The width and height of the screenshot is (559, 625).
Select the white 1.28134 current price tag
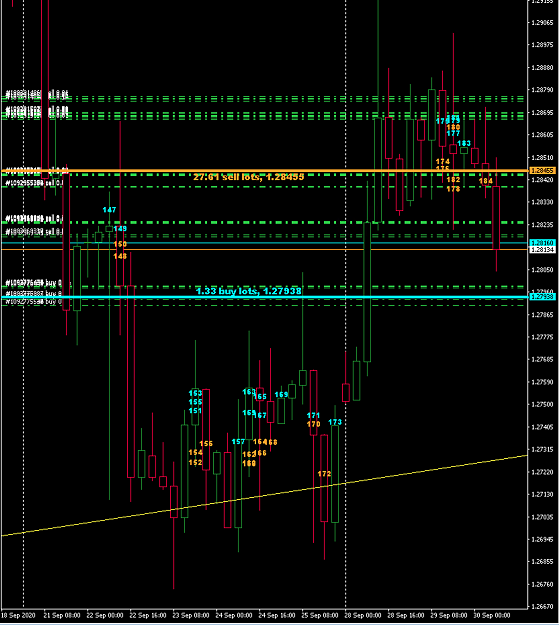[x=542, y=250]
